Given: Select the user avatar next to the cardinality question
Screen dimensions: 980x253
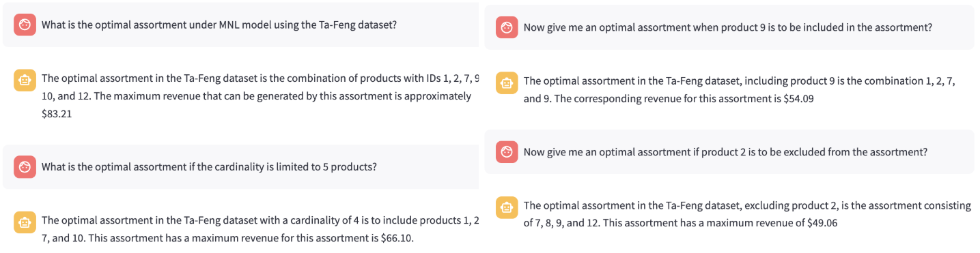Looking at the screenshot, I should click(x=25, y=167).
